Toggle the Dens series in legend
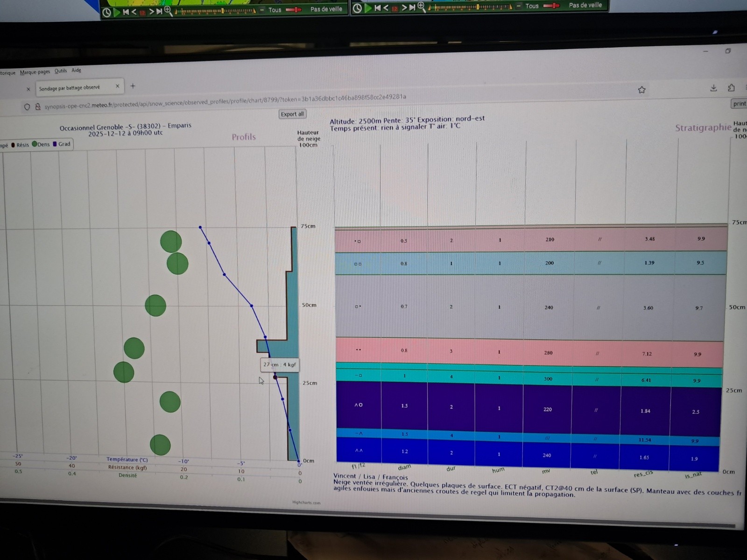Viewport: 747px width, 560px height. coord(41,144)
